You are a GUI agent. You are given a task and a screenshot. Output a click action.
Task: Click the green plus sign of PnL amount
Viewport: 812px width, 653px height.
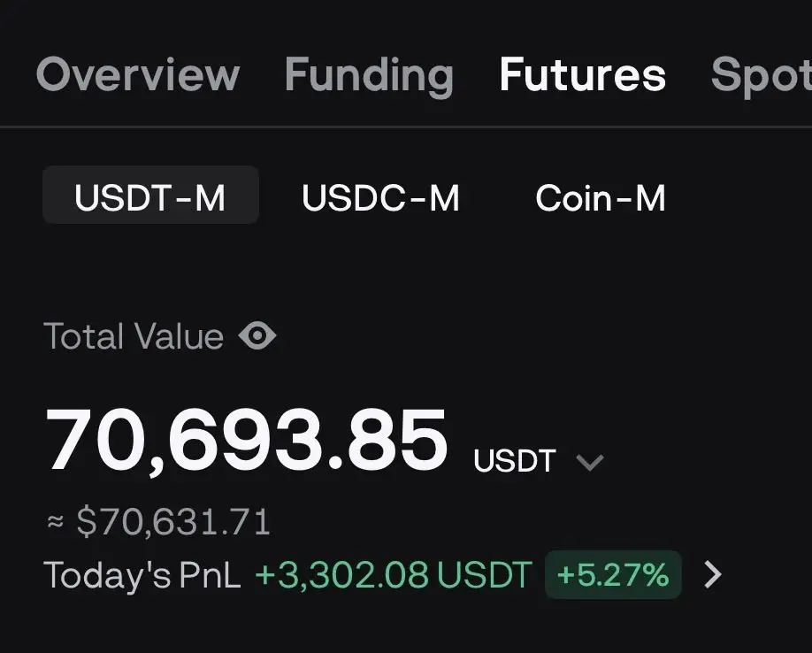[x=264, y=576]
